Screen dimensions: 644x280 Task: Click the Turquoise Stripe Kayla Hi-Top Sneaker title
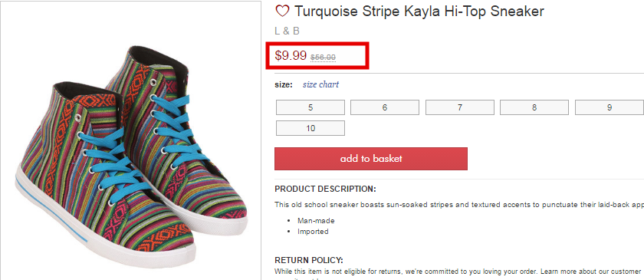click(419, 11)
